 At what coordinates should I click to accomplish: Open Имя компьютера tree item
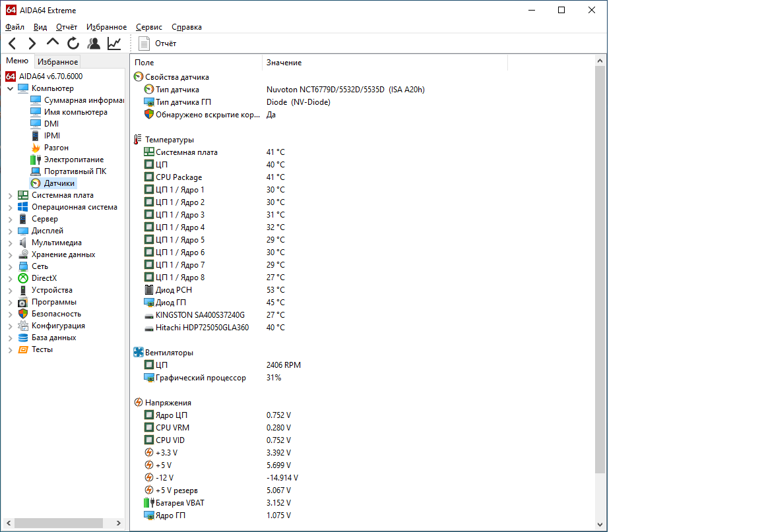coord(69,112)
